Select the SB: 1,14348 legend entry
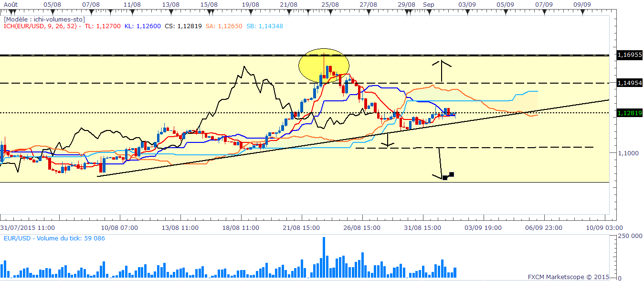 [264, 26]
